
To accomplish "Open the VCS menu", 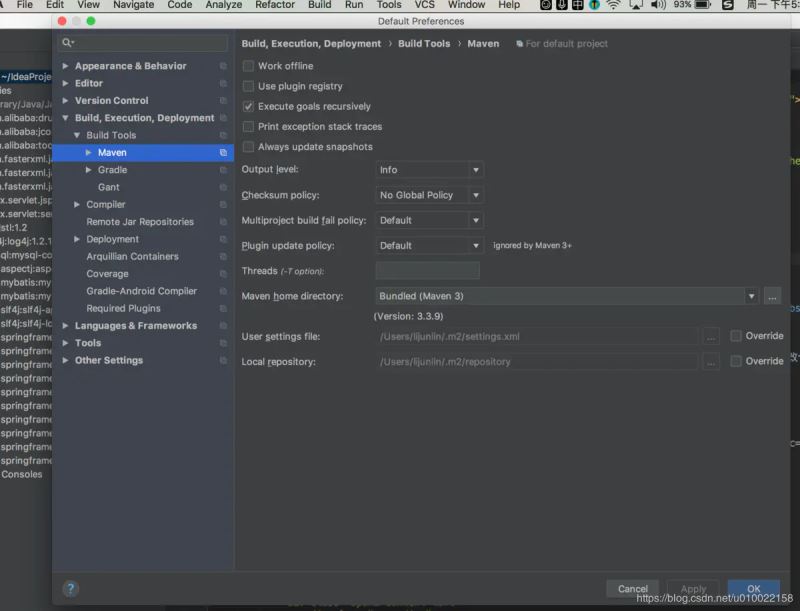I will (x=425, y=5).
